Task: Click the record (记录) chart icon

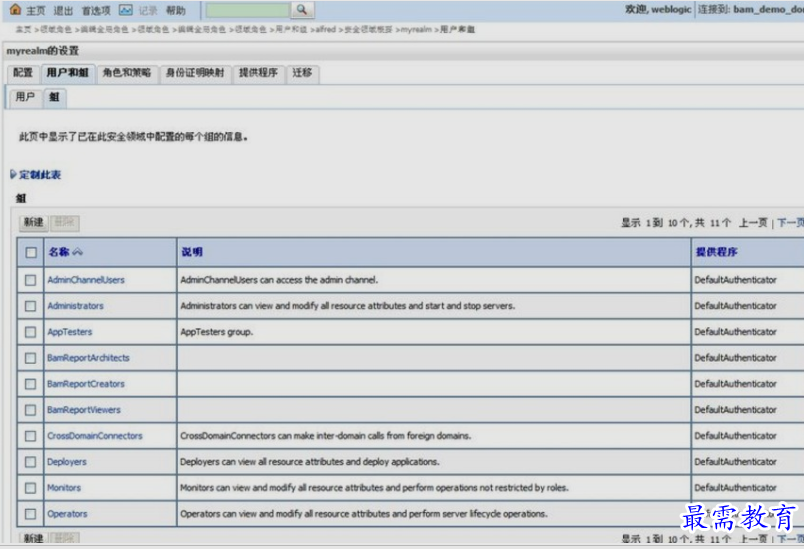Action: point(126,10)
